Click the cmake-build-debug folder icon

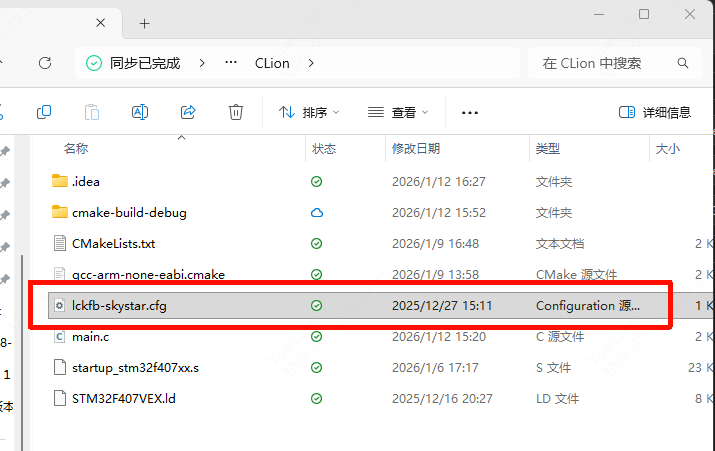click(x=60, y=212)
